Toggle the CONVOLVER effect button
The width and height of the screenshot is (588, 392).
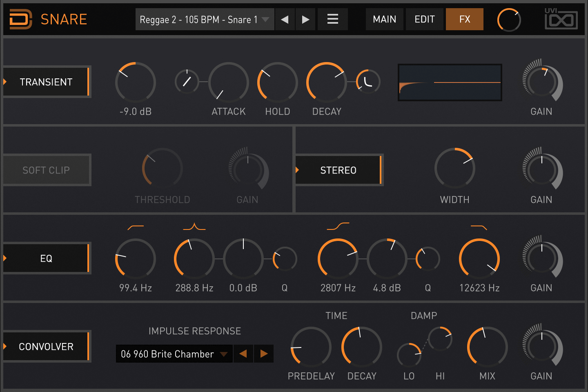pyautogui.click(x=47, y=347)
